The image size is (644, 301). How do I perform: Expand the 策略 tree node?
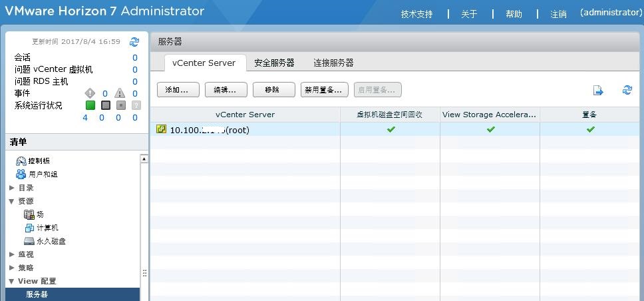coord(11,268)
